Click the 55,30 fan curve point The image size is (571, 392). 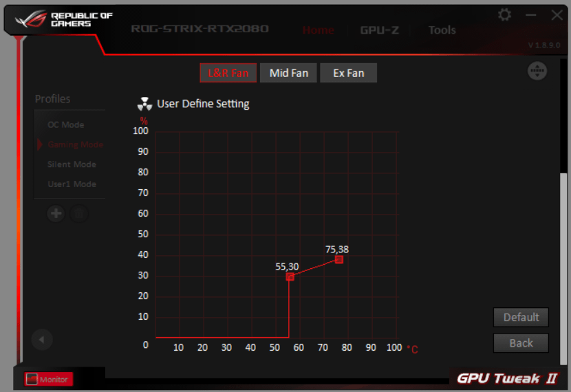click(x=290, y=277)
